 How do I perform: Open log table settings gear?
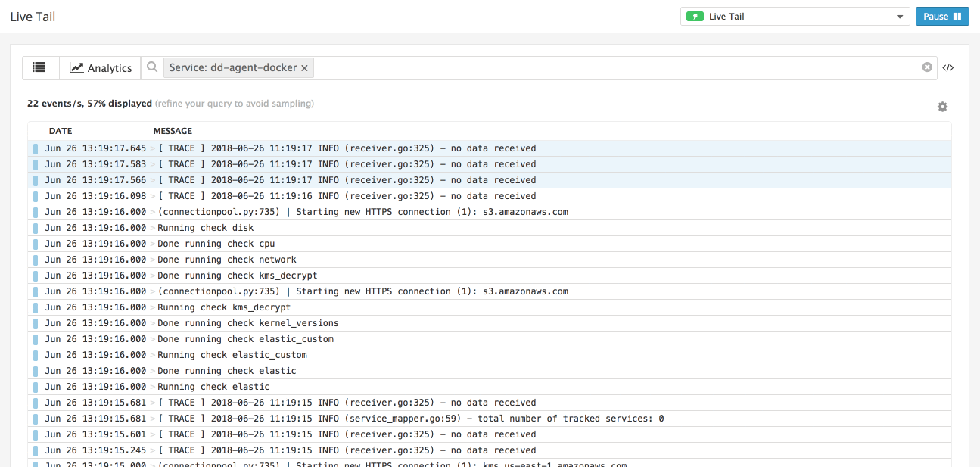(x=942, y=107)
